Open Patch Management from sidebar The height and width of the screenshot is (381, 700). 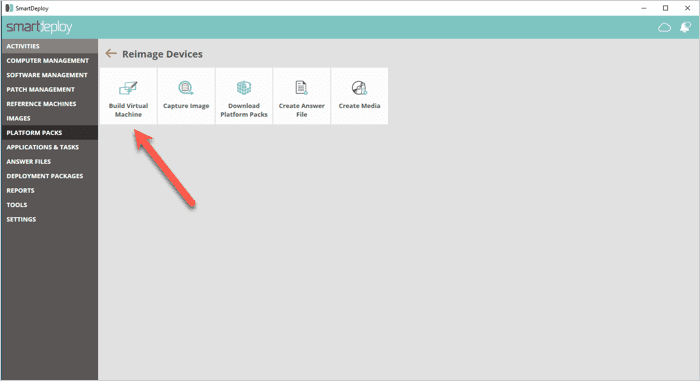[50, 89]
